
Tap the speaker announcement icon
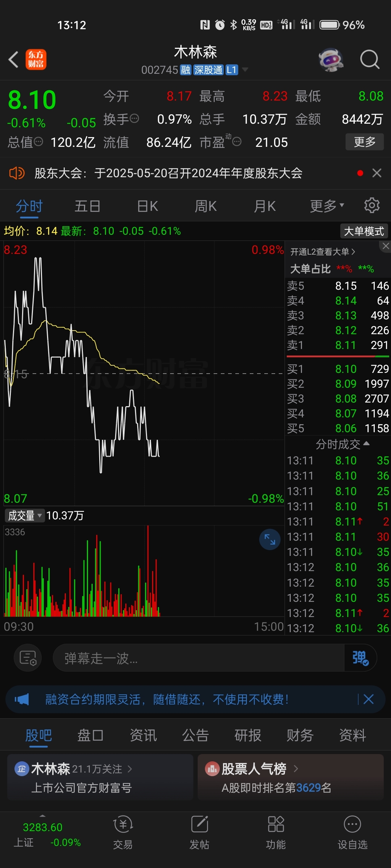pyautogui.click(x=17, y=173)
